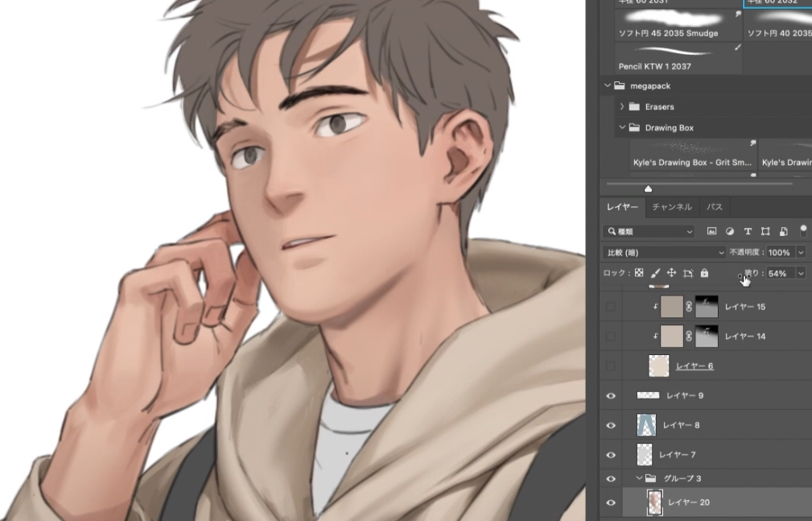Image resolution: width=812 pixels, height=521 pixels.
Task: Click the グループ 3 folder icon
Action: tap(651, 478)
